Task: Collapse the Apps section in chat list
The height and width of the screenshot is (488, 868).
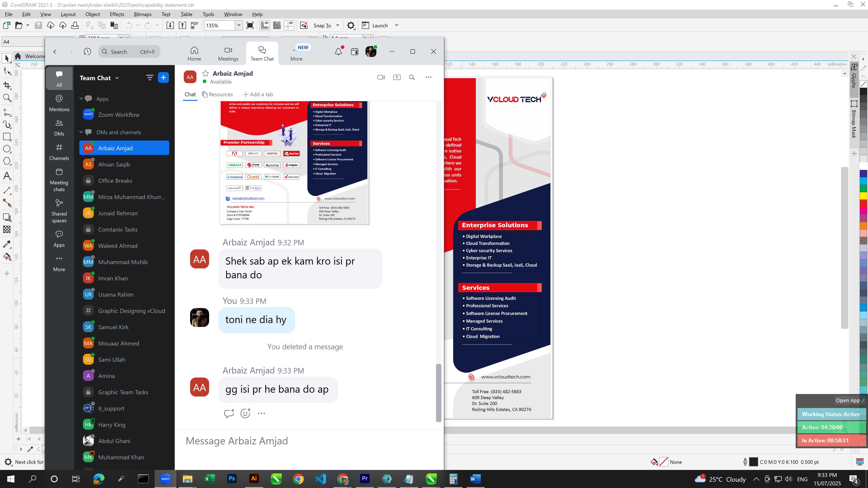Action: [x=81, y=99]
